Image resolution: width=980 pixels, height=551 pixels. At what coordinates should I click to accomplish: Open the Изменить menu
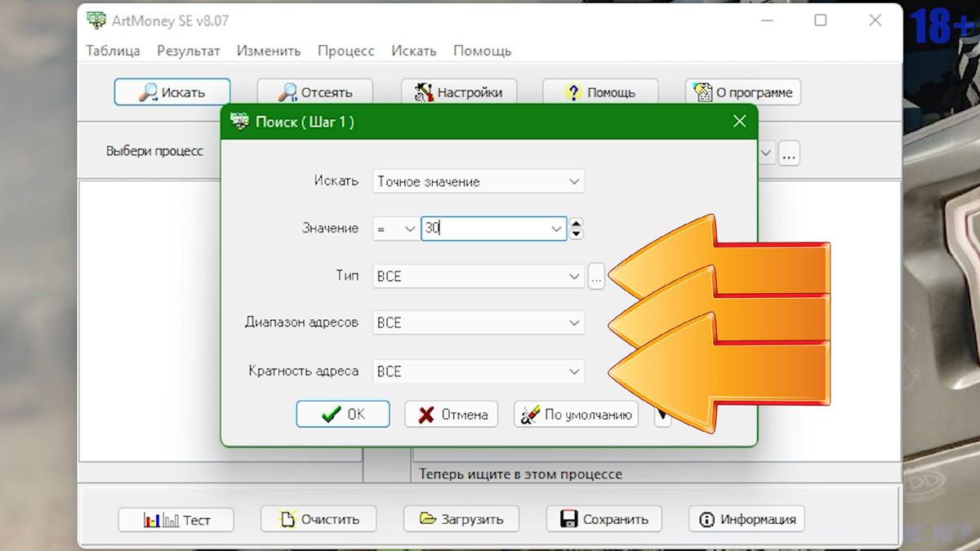(269, 51)
